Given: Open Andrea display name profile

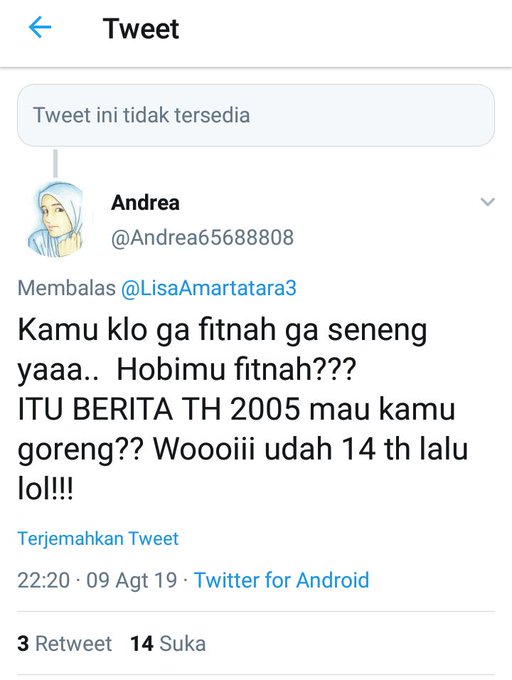Looking at the screenshot, I should click(145, 203).
